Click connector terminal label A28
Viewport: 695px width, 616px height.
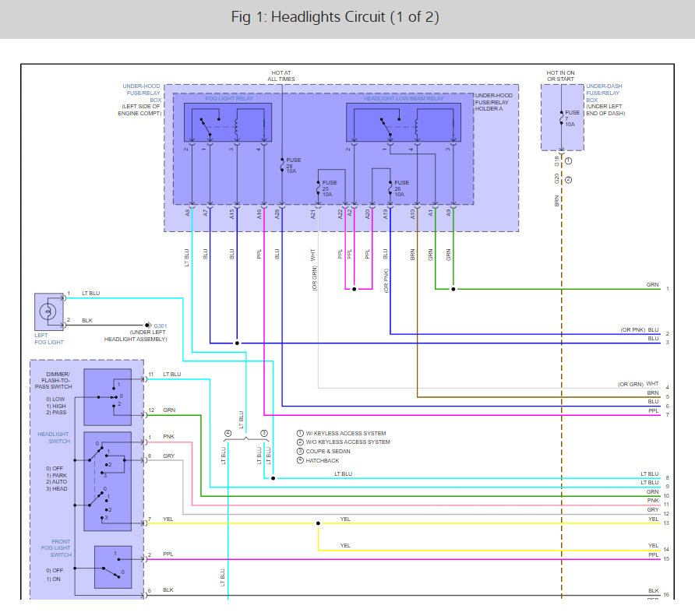[x=277, y=214]
